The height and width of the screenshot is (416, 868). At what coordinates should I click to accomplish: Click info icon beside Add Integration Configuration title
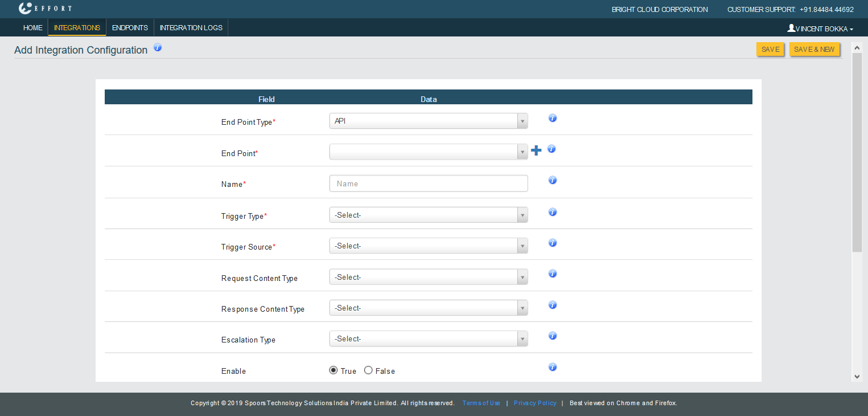click(158, 48)
